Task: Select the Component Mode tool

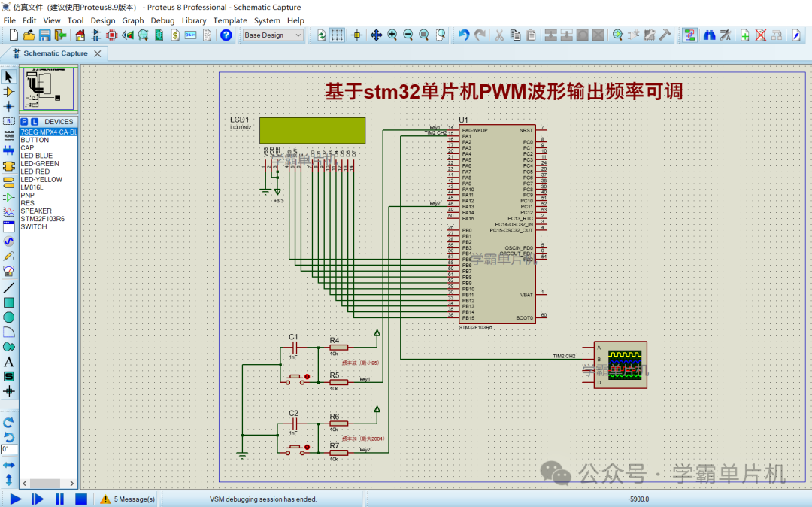Action: (8, 92)
